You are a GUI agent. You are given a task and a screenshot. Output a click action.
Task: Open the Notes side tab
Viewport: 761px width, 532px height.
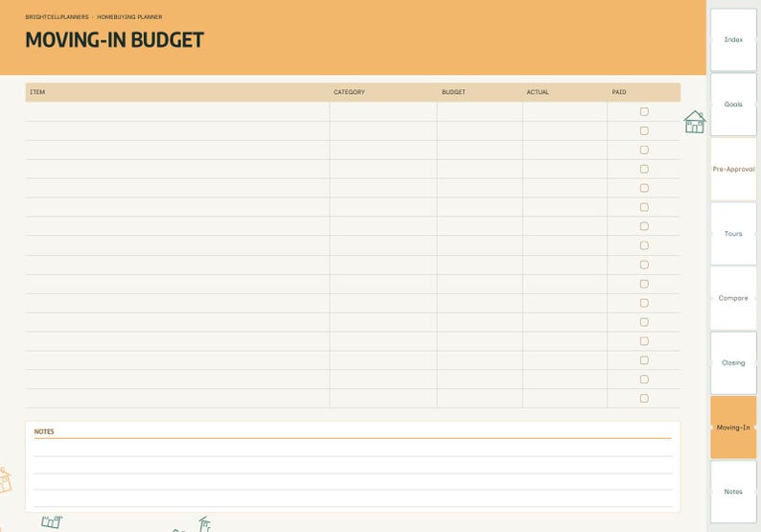point(733,492)
